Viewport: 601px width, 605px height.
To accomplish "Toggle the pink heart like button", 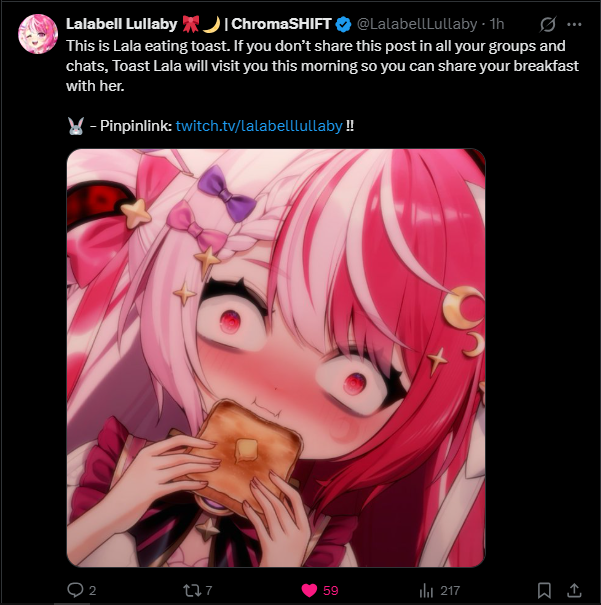I will click(x=309, y=590).
